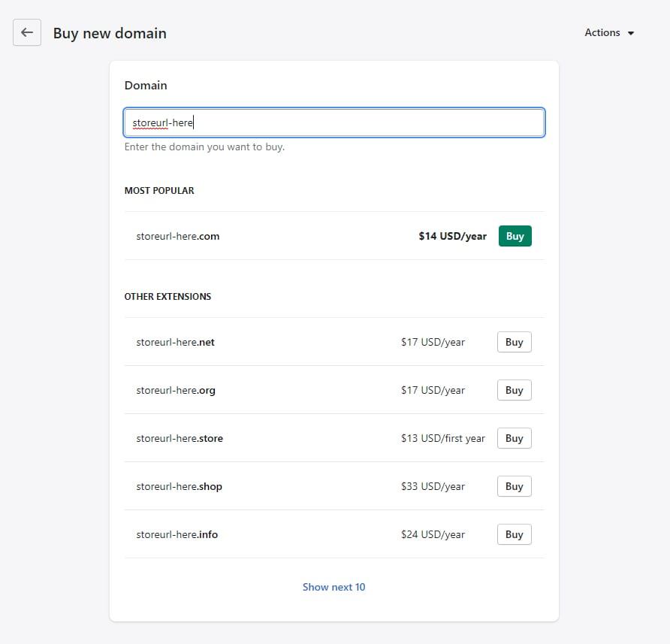Click the OTHER EXTENSIONS section heading
Viewport: 670px width, 644px height.
pos(167,297)
